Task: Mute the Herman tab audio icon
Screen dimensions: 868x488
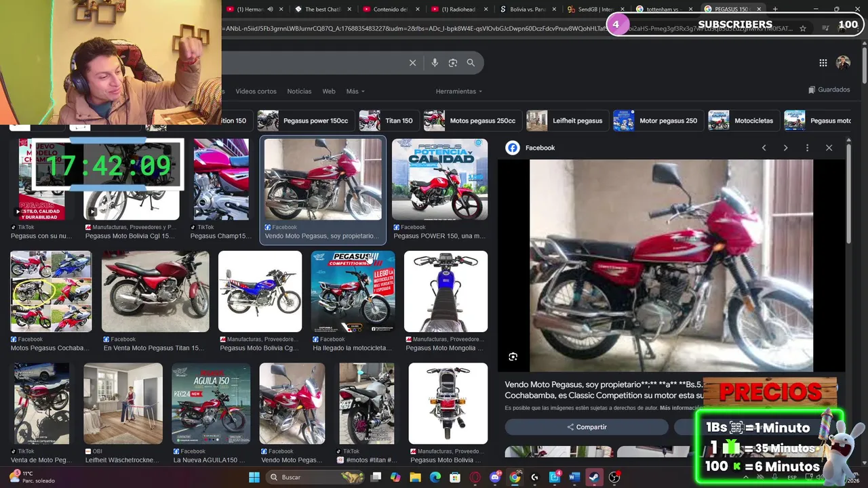Action: coord(271,9)
